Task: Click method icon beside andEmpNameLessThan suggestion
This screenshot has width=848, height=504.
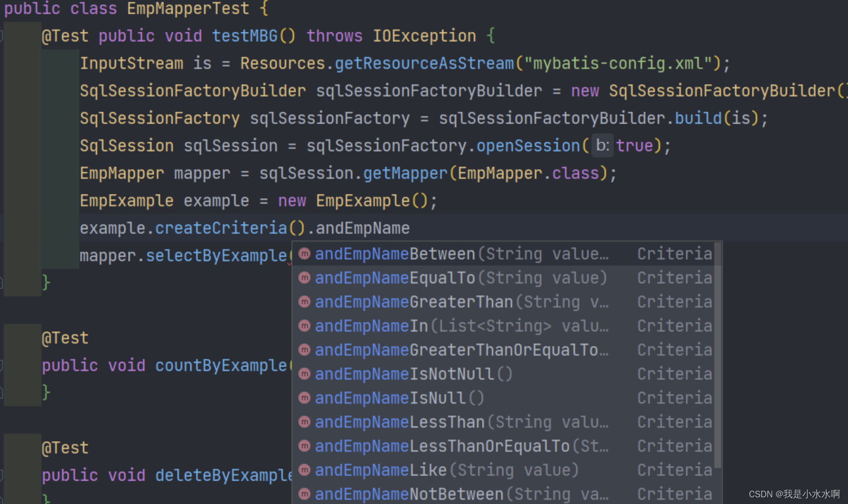Action: click(305, 422)
